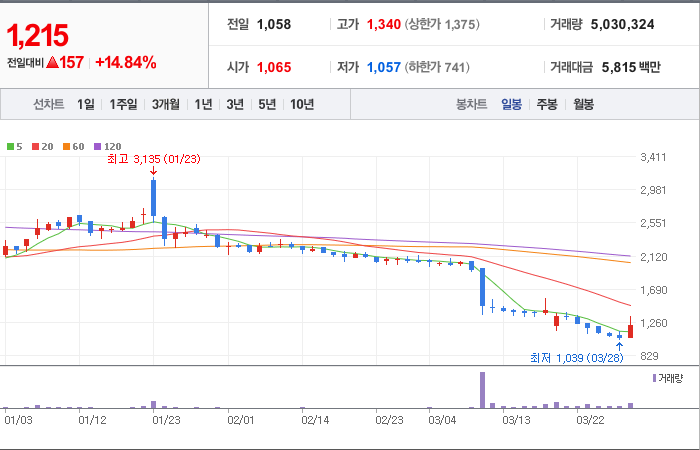
Task: Select the 3개월 chart range
Action: click(165, 104)
